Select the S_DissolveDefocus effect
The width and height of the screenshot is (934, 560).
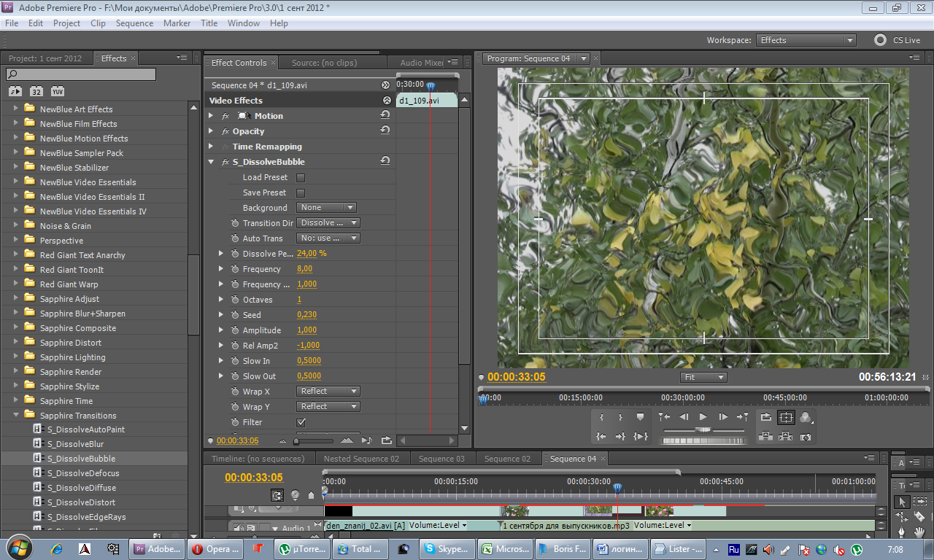(x=83, y=473)
